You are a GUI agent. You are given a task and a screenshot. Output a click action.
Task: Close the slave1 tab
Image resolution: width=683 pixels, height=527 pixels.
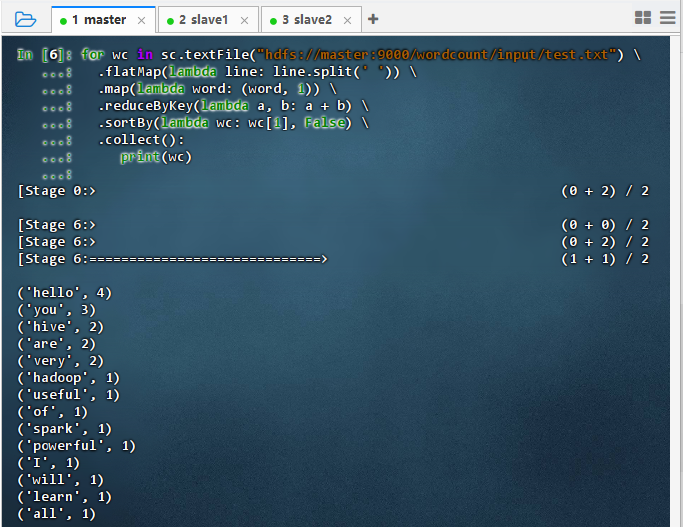click(x=244, y=20)
